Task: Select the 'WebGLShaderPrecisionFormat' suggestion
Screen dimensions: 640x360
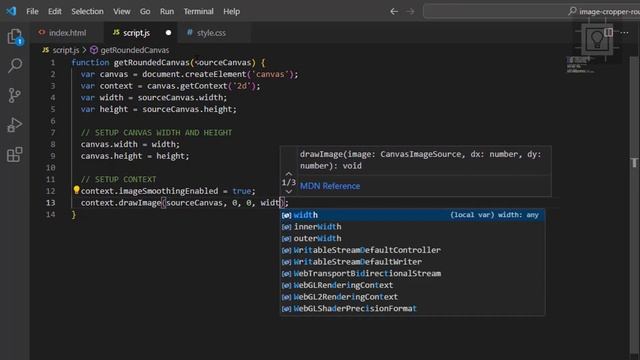Action: (x=412, y=309)
